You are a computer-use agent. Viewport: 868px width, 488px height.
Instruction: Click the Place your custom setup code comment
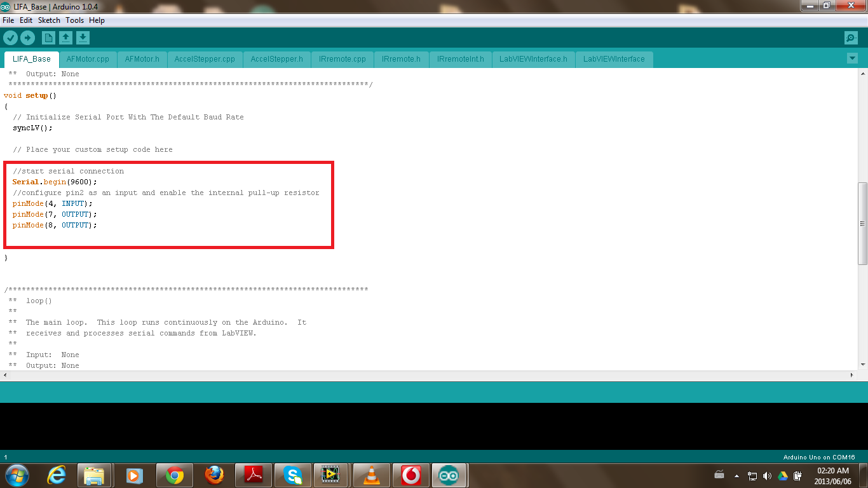[93, 149]
